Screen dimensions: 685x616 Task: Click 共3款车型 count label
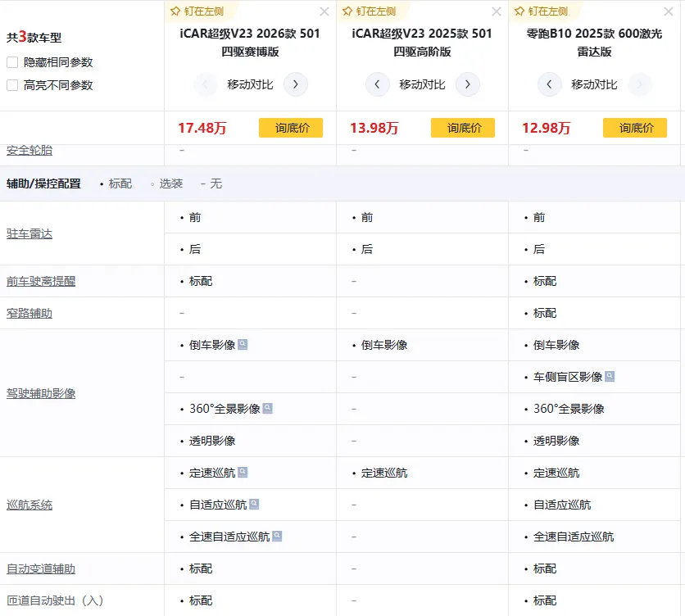pos(34,37)
